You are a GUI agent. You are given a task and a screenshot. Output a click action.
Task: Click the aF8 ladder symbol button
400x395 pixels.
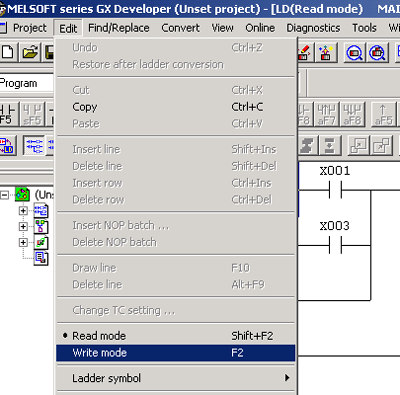click(x=353, y=114)
